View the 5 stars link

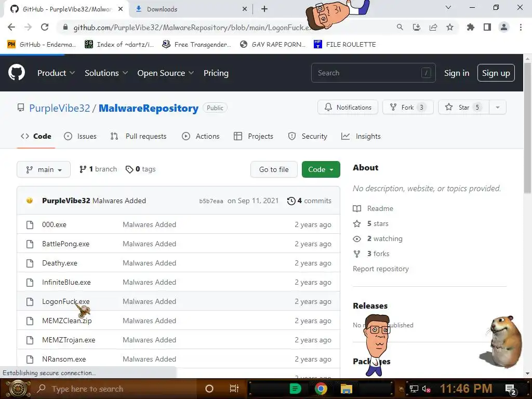[371, 223]
